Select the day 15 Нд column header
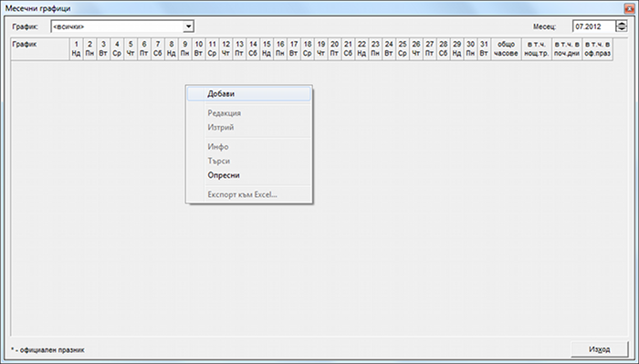 [267, 49]
